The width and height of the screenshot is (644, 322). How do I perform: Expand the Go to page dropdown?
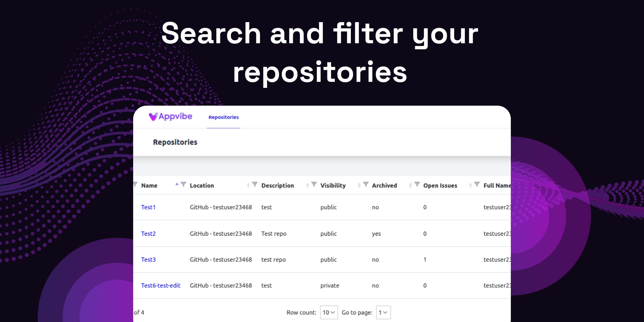tap(383, 312)
